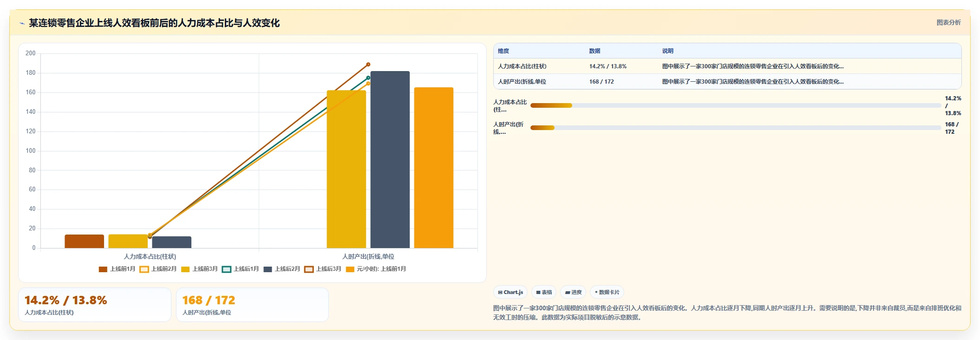Image resolution: width=980 pixels, height=340 pixels.
Task: Click the orange line endpoint marker
Action: coord(368,84)
